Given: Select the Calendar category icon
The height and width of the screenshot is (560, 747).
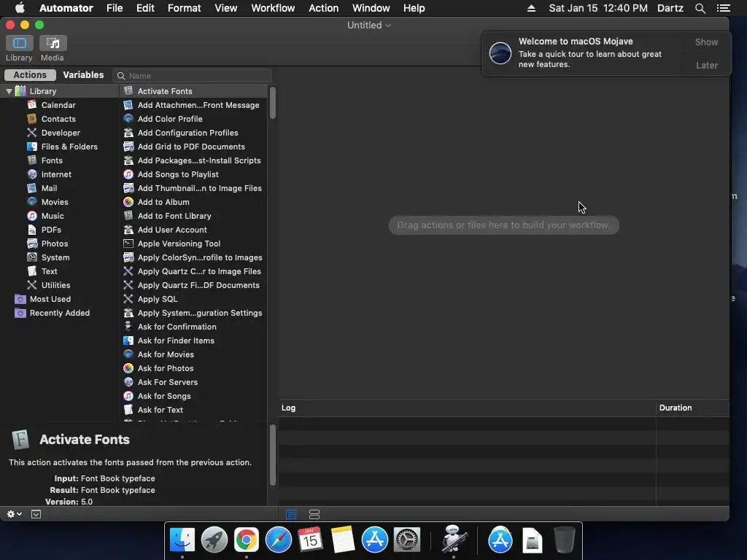Looking at the screenshot, I should pyautogui.click(x=32, y=105).
